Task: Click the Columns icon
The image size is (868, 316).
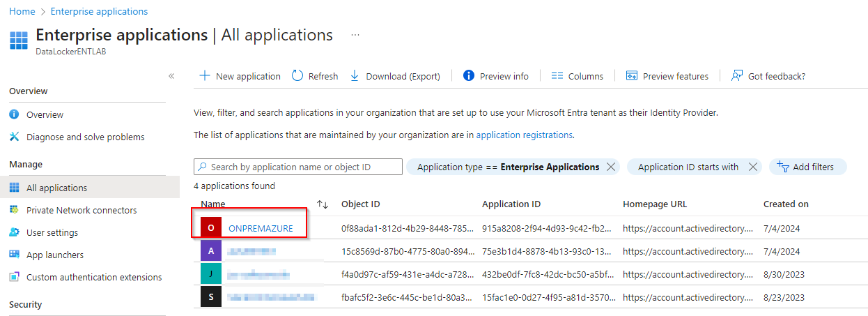Action: pos(557,76)
